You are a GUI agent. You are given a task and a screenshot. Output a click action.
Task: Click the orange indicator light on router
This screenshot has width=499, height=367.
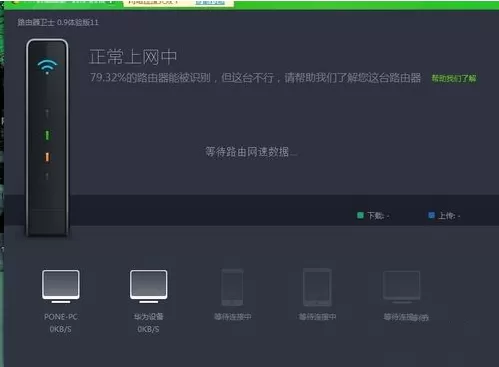[47, 157]
